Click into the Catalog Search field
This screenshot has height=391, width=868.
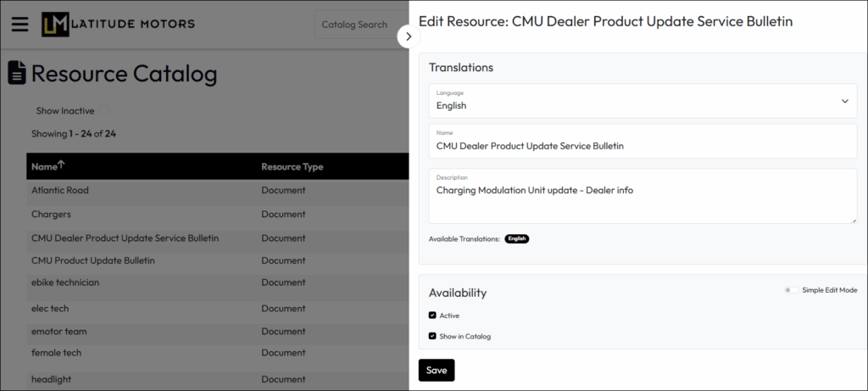[x=362, y=25]
